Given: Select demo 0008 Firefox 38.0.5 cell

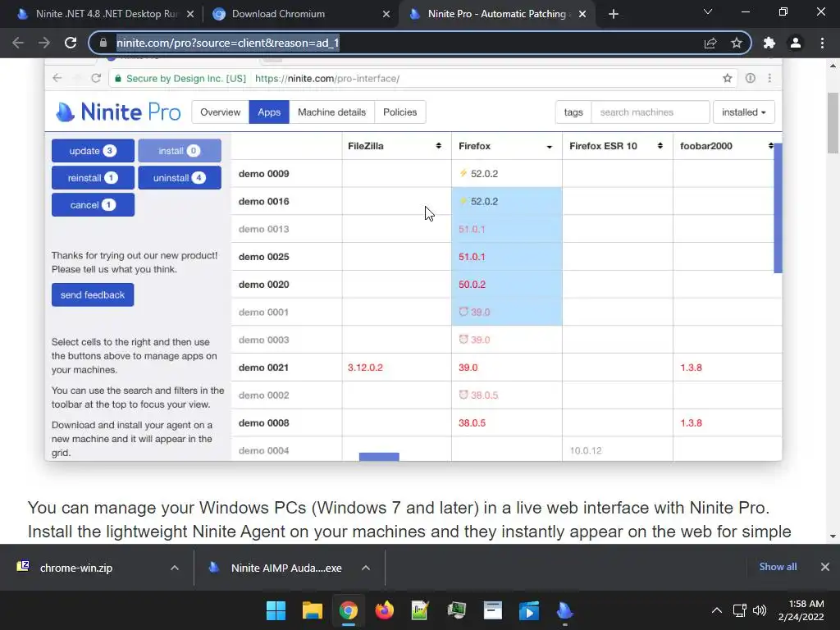Looking at the screenshot, I should (x=507, y=422).
